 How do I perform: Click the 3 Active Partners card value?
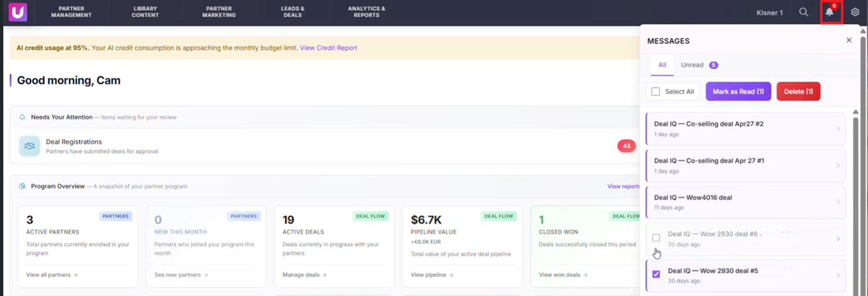30,220
